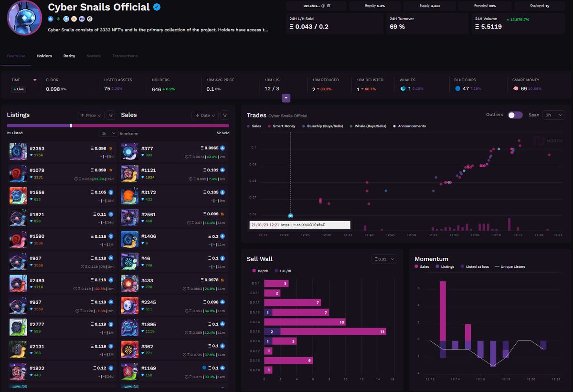Click the white circular link icon in header
The width and height of the screenshot is (573, 392).
click(90, 19)
